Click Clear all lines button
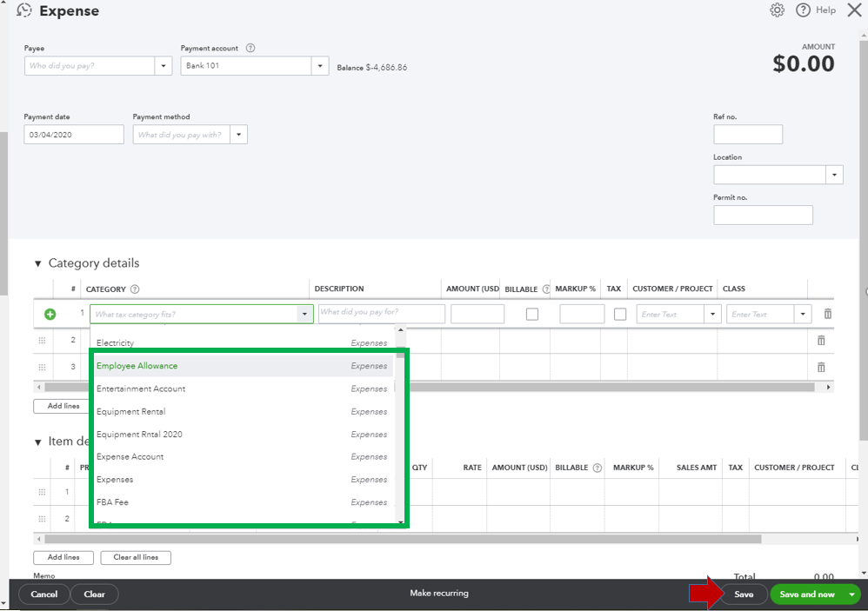 click(x=136, y=557)
